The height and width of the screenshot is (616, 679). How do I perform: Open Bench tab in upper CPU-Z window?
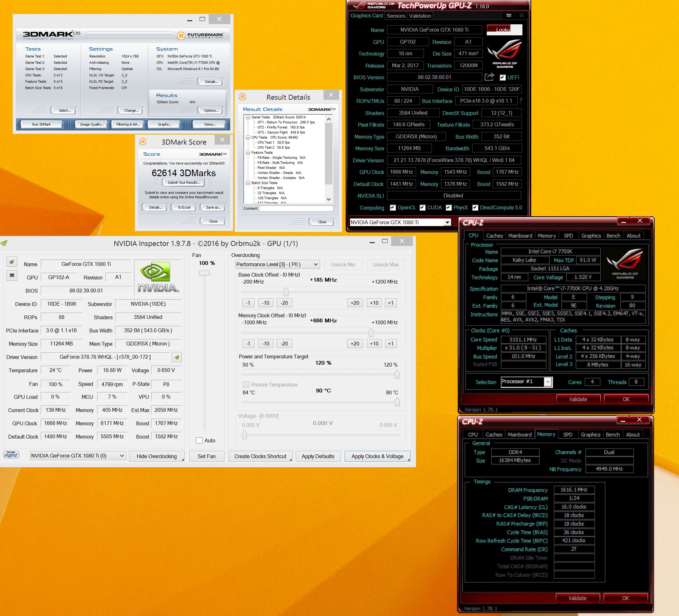click(613, 236)
